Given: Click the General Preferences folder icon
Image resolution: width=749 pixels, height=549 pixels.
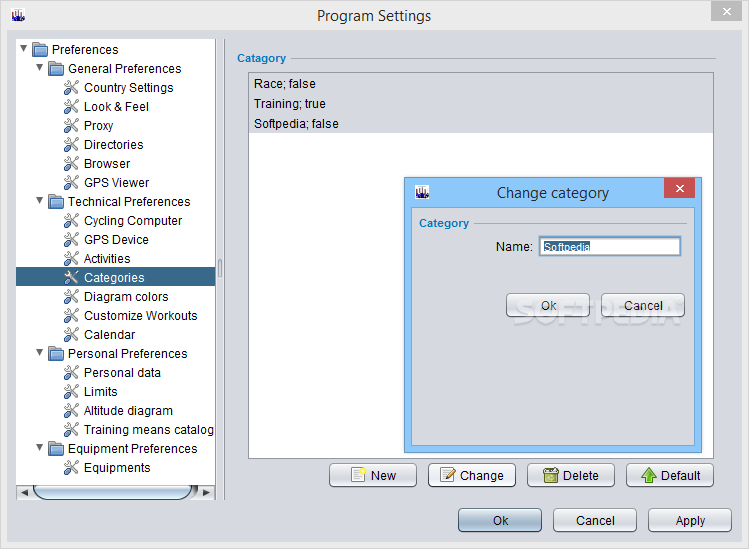Looking at the screenshot, I should tap(56, 69).
